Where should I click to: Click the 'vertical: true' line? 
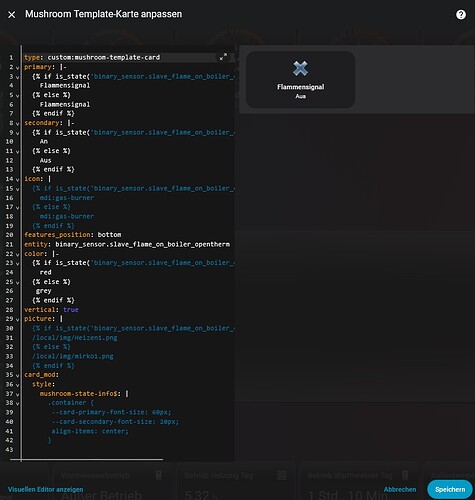coord(51,309)
